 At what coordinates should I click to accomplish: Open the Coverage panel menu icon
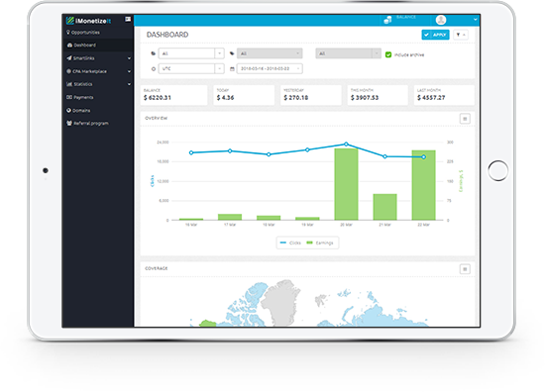click(465, 269)
